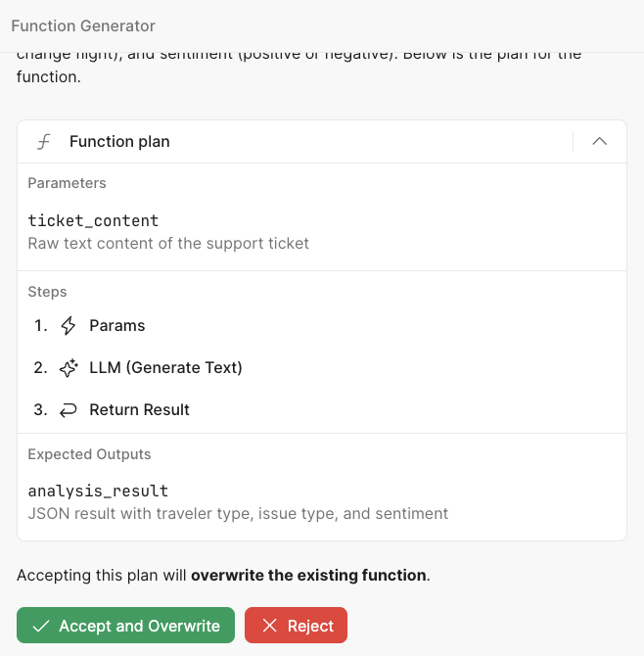Screen dimensions: 644x656
Task: Click the bold overwrite the existing function text
Action: pos(308,575)
